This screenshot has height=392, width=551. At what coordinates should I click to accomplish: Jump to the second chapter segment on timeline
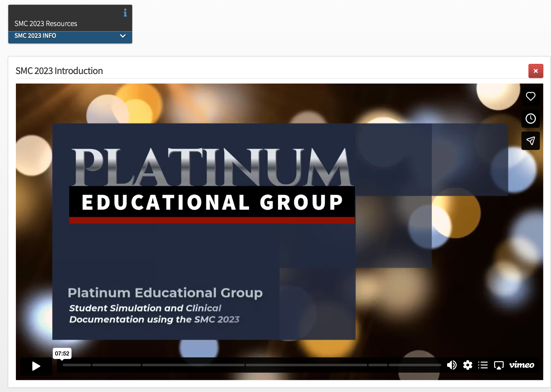point(117,365)
